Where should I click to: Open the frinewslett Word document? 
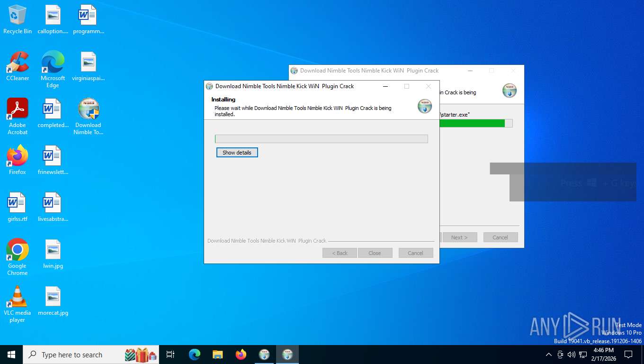[53, 161]
